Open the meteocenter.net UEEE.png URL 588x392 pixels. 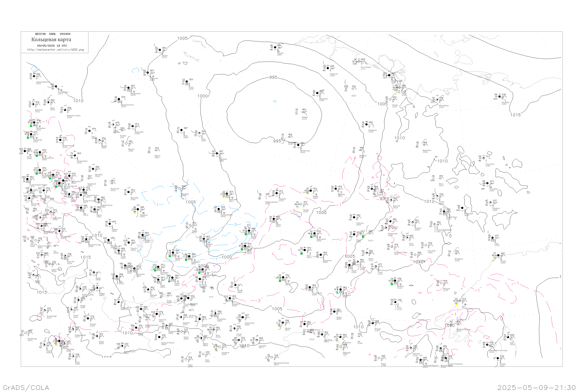click(55, 50)
